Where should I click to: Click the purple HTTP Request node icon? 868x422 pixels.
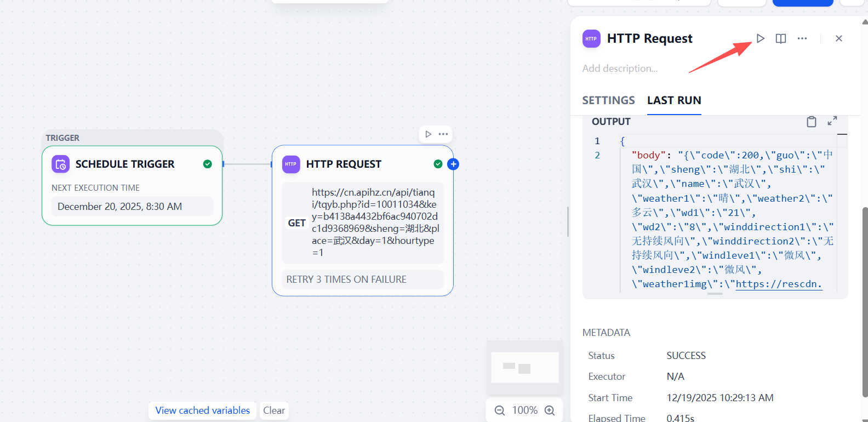coord(291,164)
